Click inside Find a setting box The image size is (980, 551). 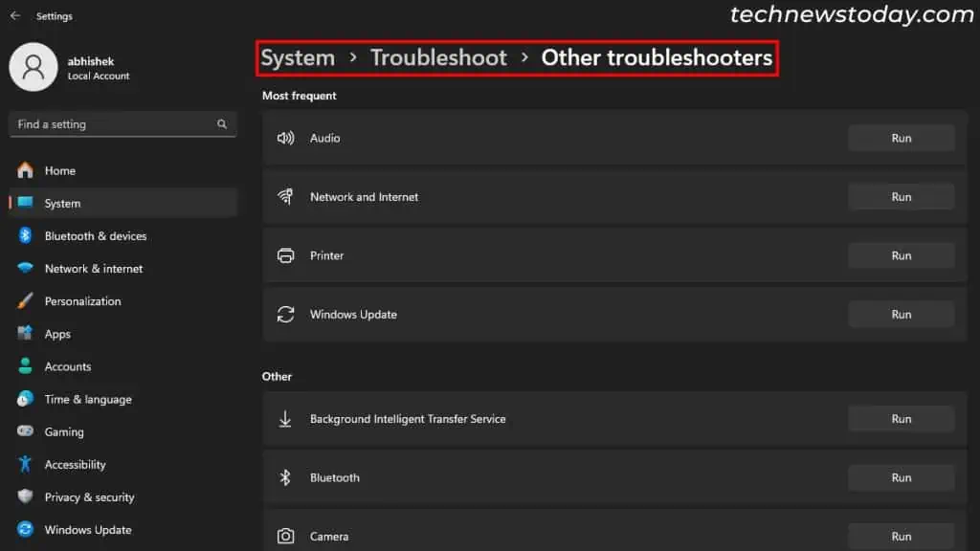coord(122,124)
